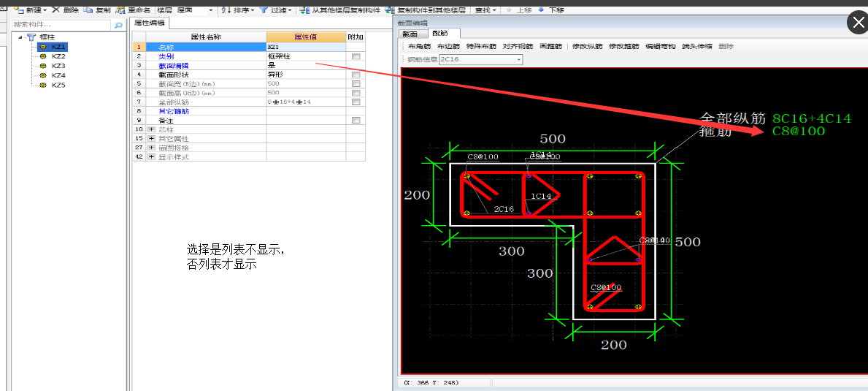Open the 楼层 floor dropdown
The width and height of the screenshot is (868, 391).
(211, 10)
